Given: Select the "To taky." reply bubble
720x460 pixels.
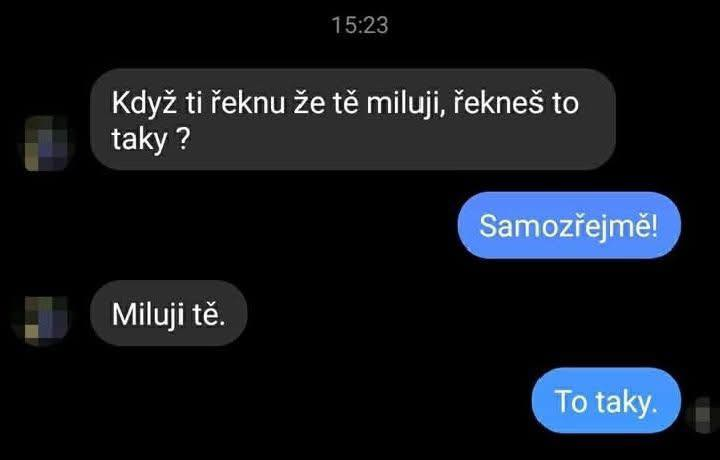Looking at the screenshot, I should coord(606,401).
